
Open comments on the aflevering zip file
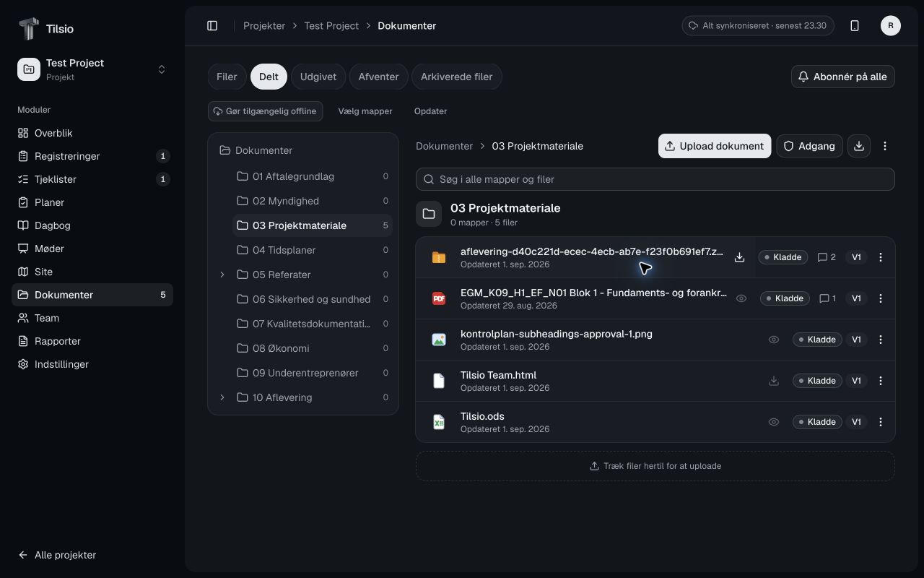coord(827,257)
